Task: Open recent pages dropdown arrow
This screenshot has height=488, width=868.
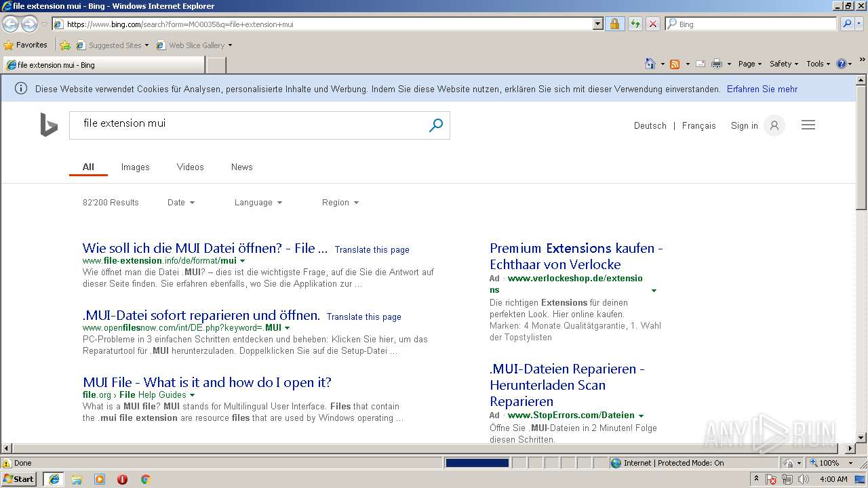Action: click(44, 24)
